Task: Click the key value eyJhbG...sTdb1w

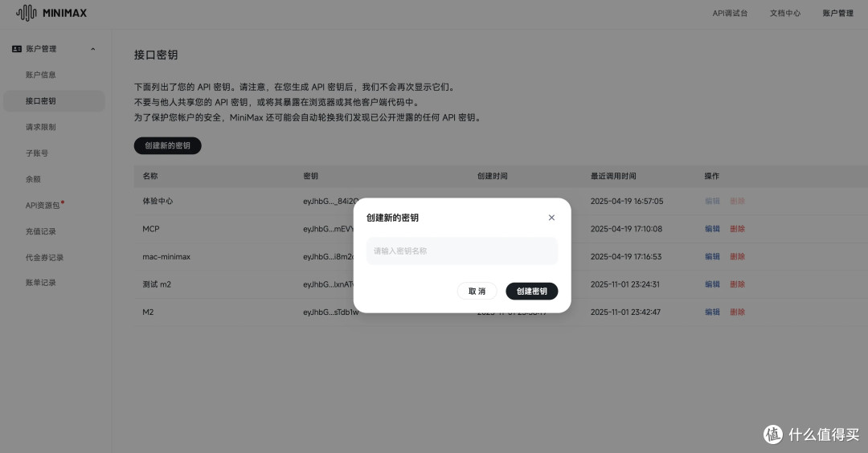Action: 331,312
